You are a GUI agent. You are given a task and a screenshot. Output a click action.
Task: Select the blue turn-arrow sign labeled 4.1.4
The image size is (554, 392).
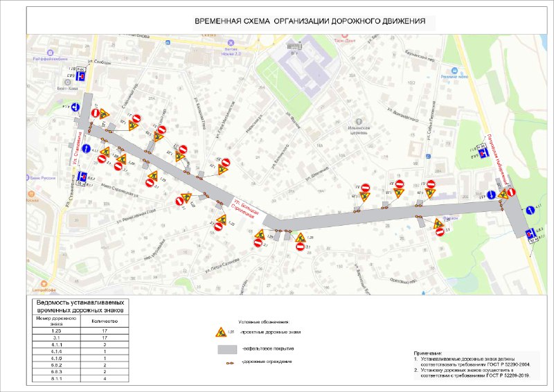(x=75, y=107)
